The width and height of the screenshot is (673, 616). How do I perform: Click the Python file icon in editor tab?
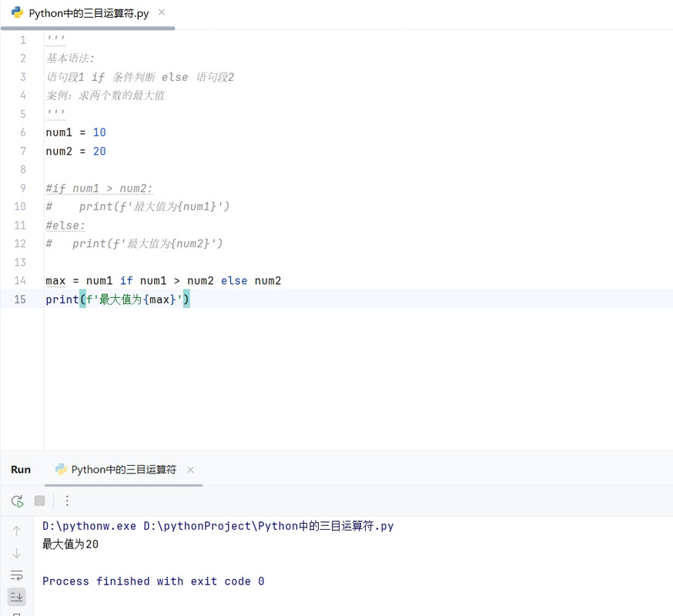(x=17, y=12)
